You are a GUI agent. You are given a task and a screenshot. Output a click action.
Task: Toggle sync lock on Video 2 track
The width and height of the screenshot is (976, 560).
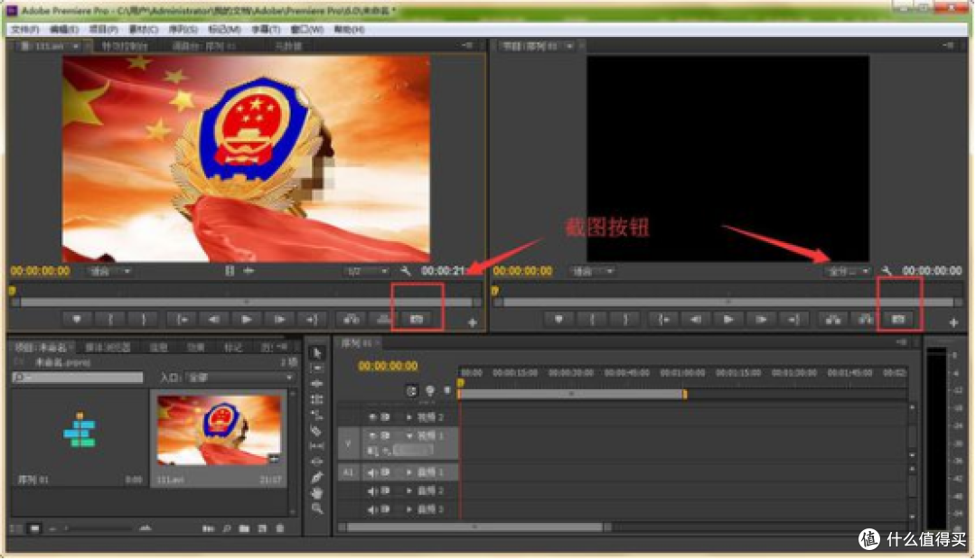coord(385,417)
